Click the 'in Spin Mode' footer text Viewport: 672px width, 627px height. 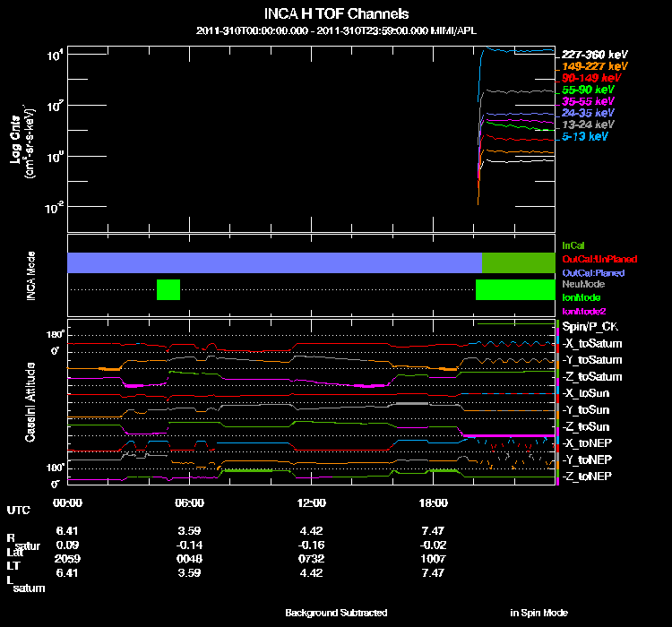click(x=538, y=613)
